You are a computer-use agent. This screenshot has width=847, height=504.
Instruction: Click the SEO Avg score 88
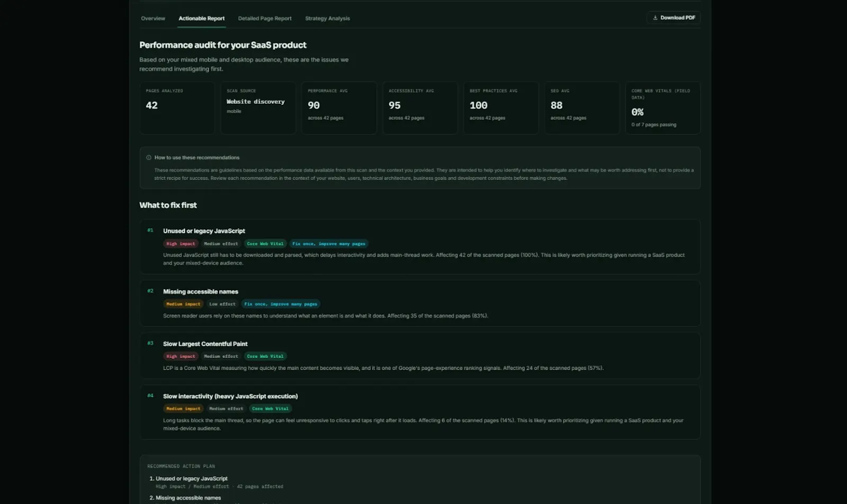tap(556, 105)
